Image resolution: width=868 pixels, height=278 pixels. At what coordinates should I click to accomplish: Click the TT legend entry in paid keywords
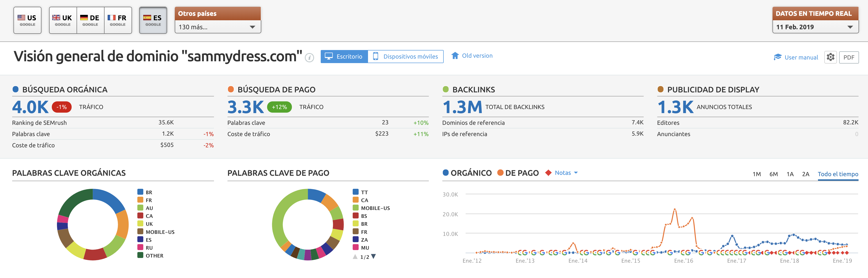(x=360, y=192)
